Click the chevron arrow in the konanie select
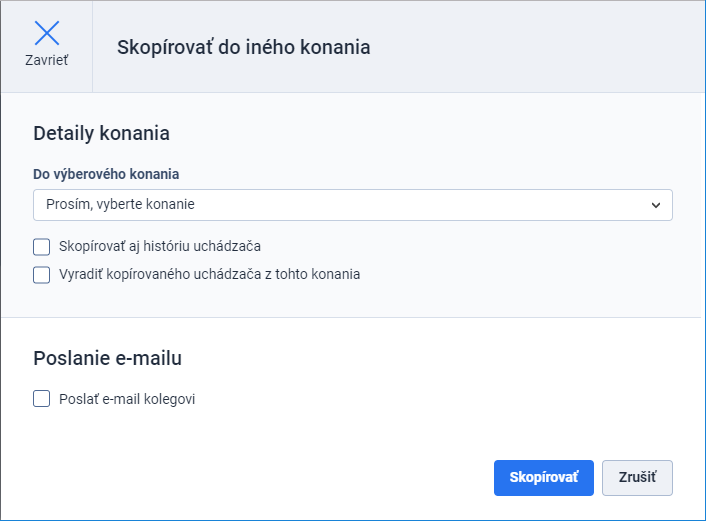The width and height of the screenshot is (706, 521). point(656,205)
